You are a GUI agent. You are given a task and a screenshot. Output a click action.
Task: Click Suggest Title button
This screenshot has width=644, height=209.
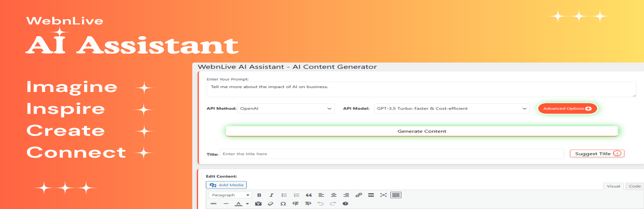(597, 154)
